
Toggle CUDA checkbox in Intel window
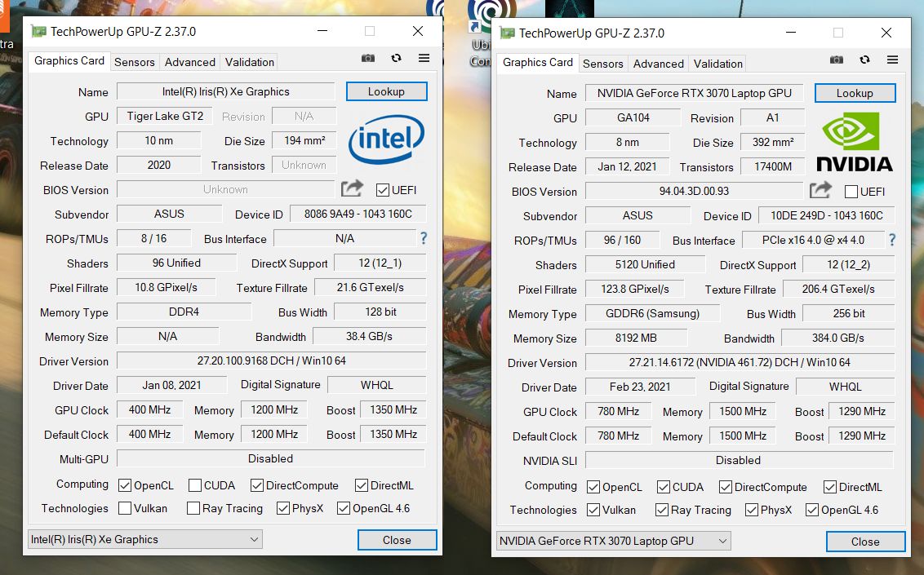pyautogui.click(x=195, y=485)
